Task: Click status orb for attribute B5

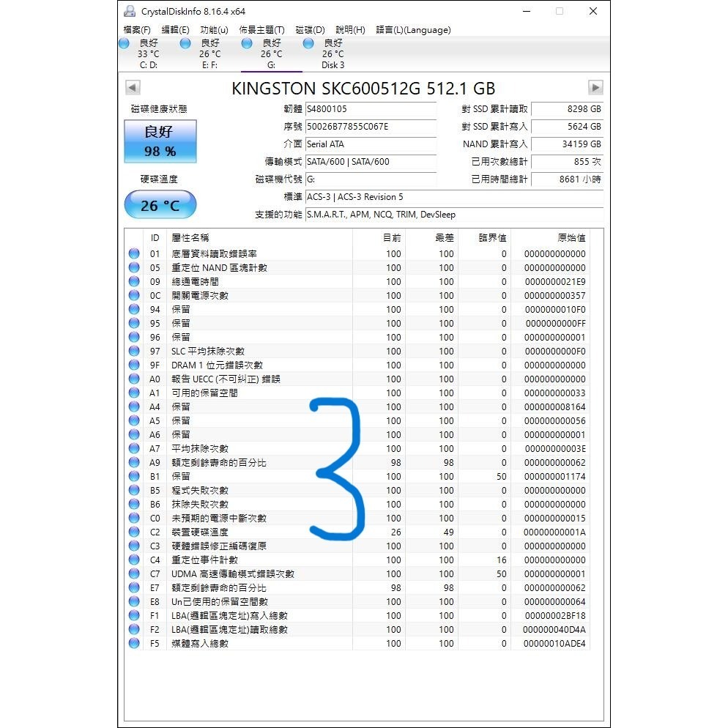Action: click(134, 490)
